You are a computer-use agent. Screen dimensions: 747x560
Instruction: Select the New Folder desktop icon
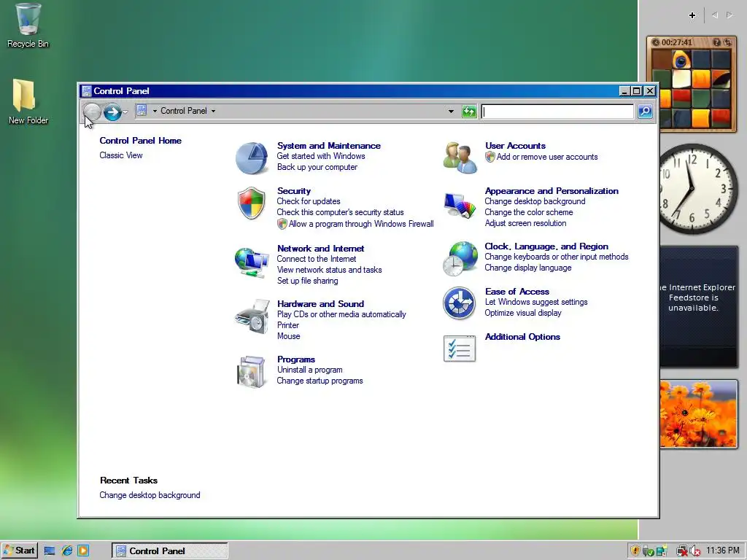[x=28, y=102]
